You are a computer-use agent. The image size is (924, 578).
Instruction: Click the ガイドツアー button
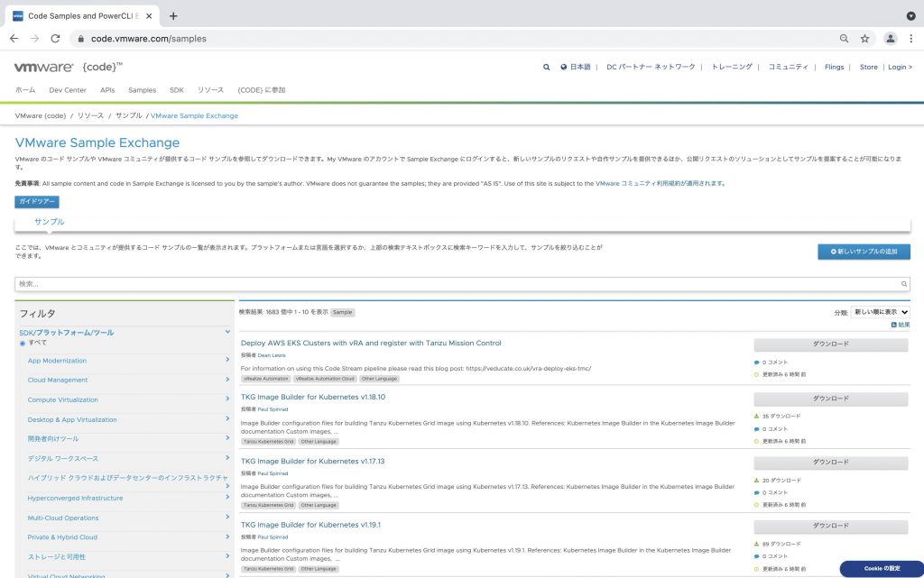tap(37, 202)
